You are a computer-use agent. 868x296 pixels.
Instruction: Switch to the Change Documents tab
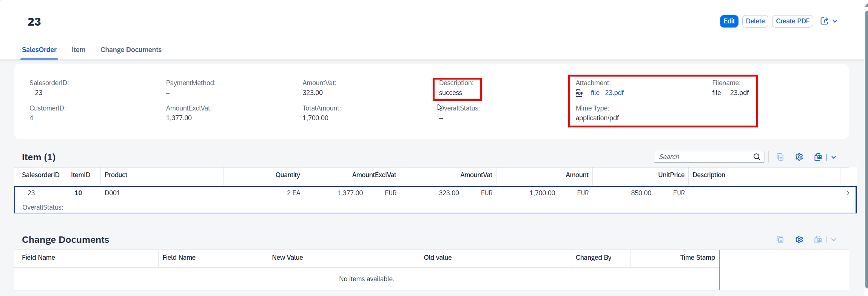pyautogui.click(x=131, y=50)
